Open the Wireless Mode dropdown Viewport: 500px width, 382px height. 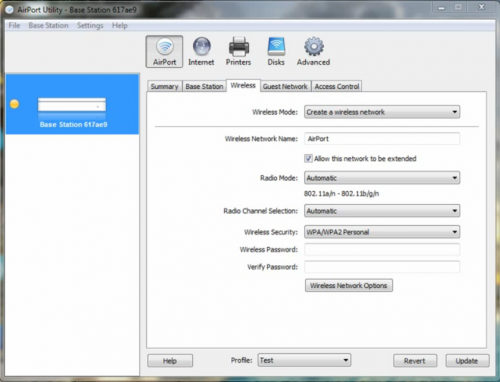(x=382, y=112)
